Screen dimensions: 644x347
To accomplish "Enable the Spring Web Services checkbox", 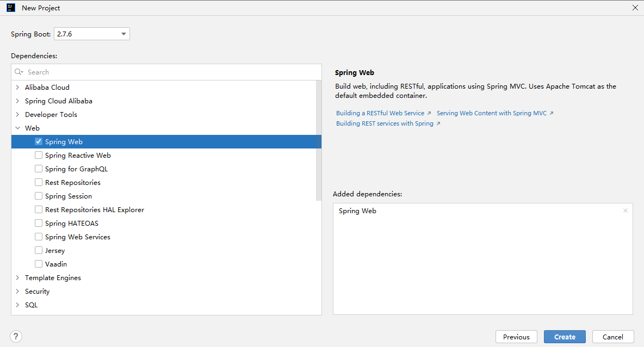I will 39,237.
